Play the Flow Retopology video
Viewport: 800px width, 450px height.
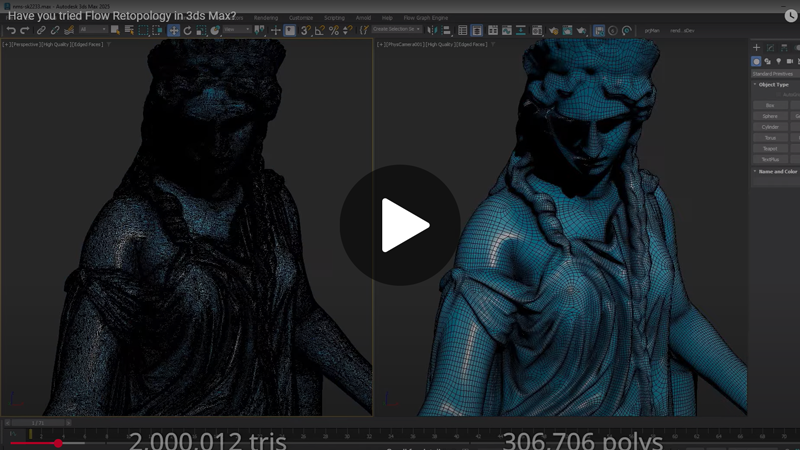pos(400,225)
